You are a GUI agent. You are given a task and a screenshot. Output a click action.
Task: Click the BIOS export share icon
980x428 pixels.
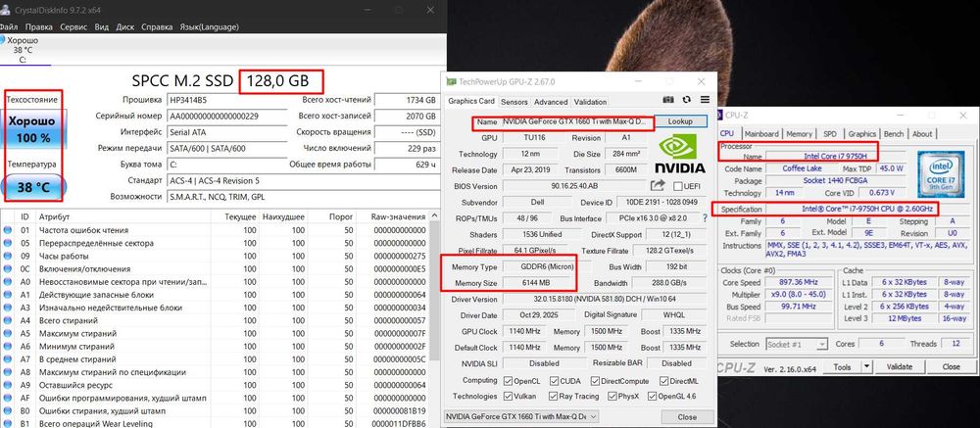point(658,185)
